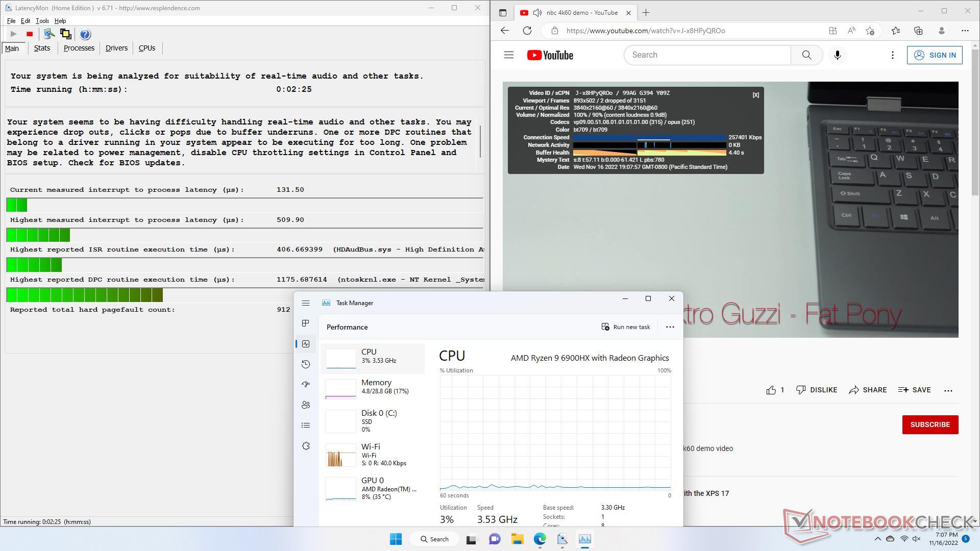Go to YouTube home via logo
This screenshot has width=980, height=551.
pos(550,55)
